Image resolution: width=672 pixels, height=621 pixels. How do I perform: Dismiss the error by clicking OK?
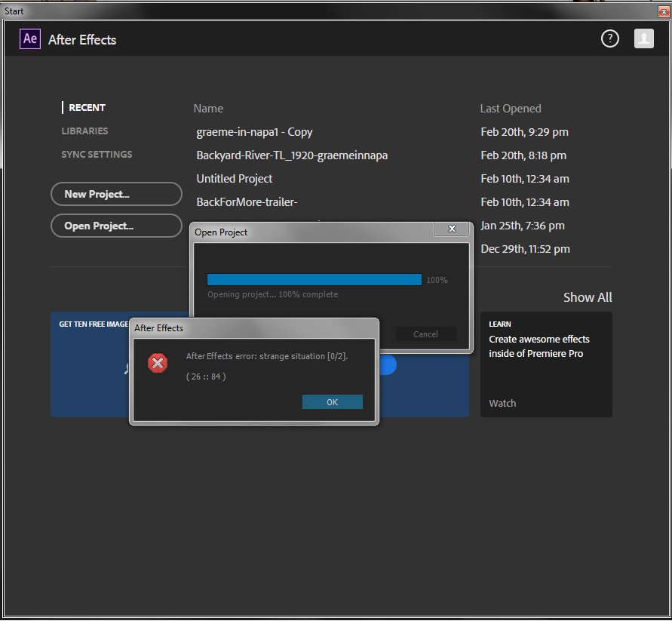[x=332, y=401]
